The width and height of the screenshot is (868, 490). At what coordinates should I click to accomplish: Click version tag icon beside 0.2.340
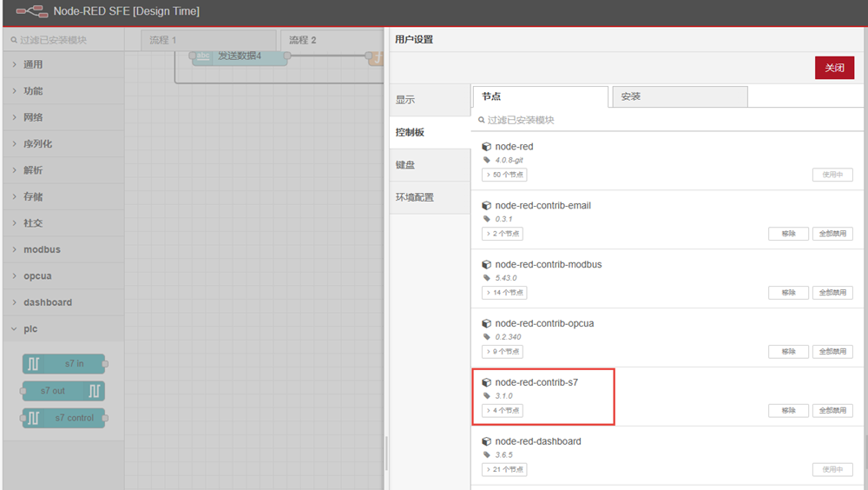487,337
